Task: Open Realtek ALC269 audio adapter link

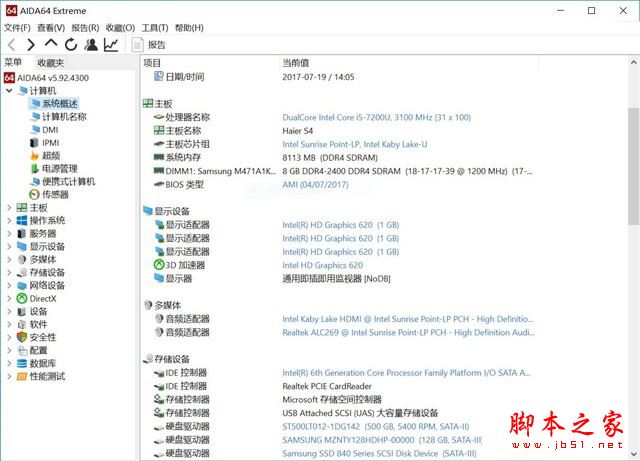Action: (x=408, y=332)
